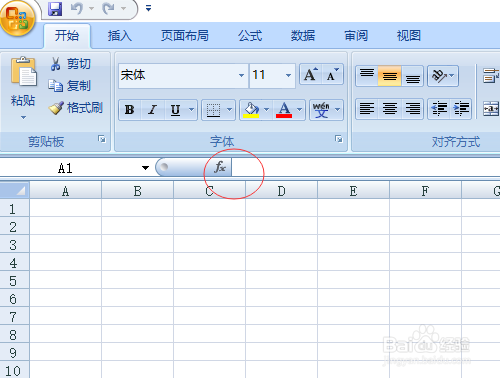
Task: Select all cells with corner button
Action: pos(15,190)
